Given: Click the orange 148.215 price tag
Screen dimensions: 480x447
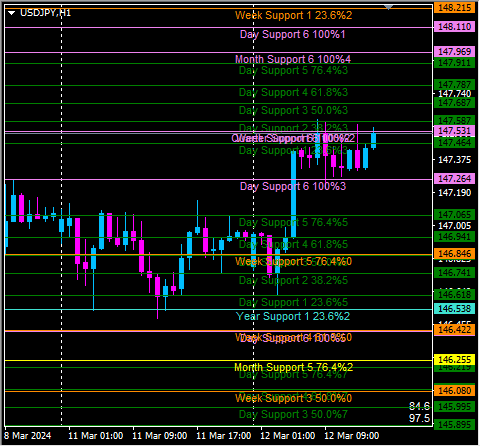Looking at the screenshot, I should (455, 8).
